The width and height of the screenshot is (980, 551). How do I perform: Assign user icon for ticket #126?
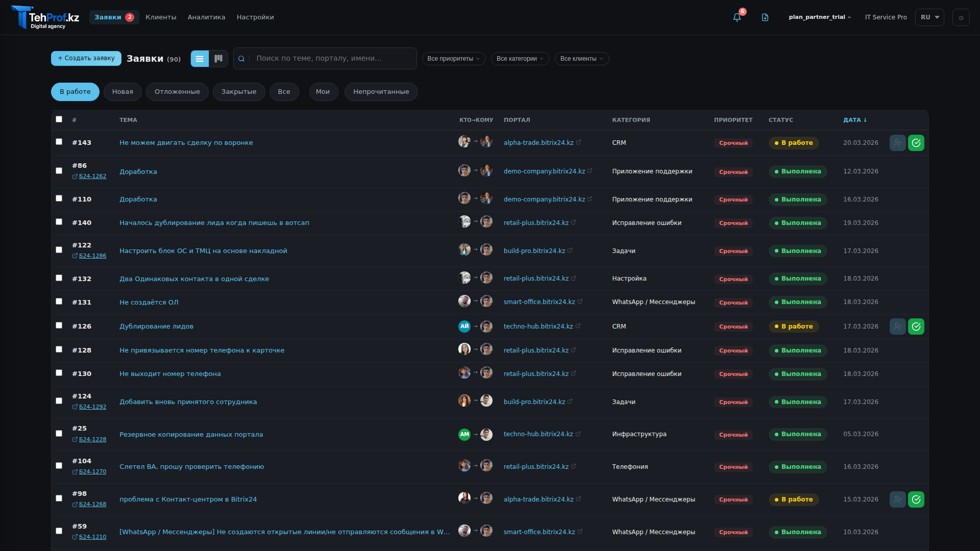[897, 327]
